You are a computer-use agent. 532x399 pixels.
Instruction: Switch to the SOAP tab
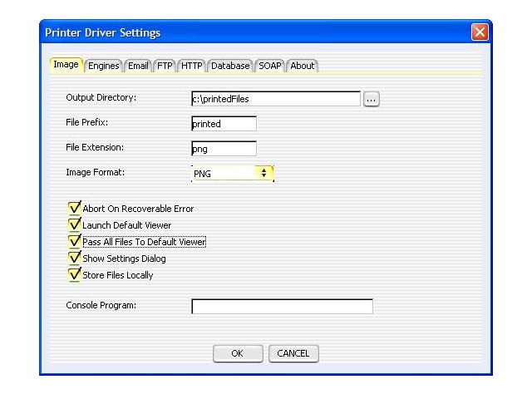(269, 66)
